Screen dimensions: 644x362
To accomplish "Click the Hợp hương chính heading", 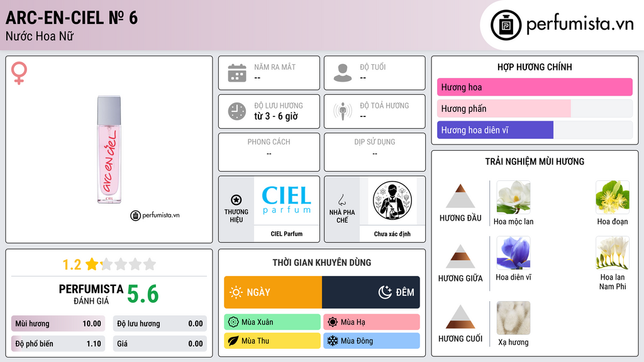I will click(535, 67).
